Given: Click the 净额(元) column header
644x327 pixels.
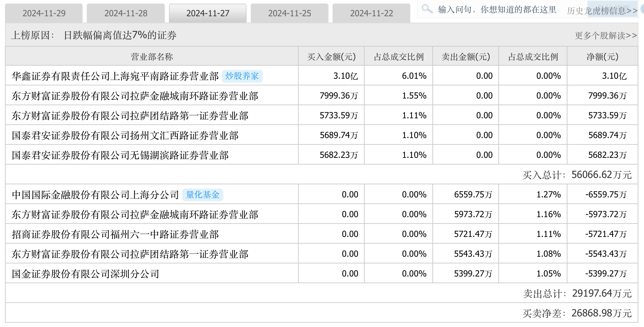Looking at the screenshot, I should [602, 57].
